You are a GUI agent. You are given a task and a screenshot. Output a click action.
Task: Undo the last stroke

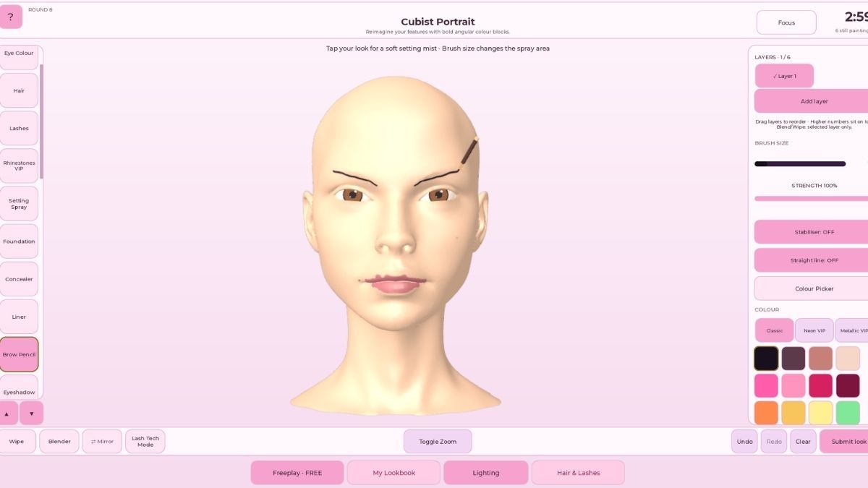(x=744, y=442)
